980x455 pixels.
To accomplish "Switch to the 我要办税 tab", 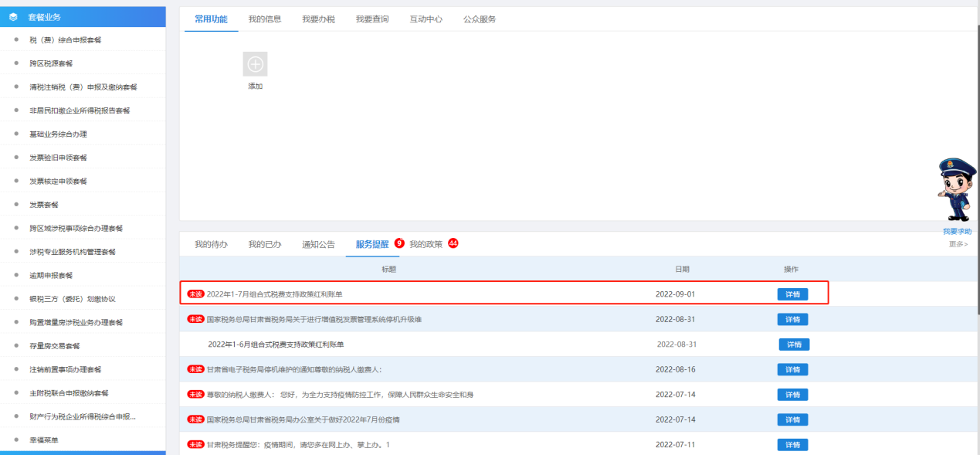I will [x=318, y=19].
